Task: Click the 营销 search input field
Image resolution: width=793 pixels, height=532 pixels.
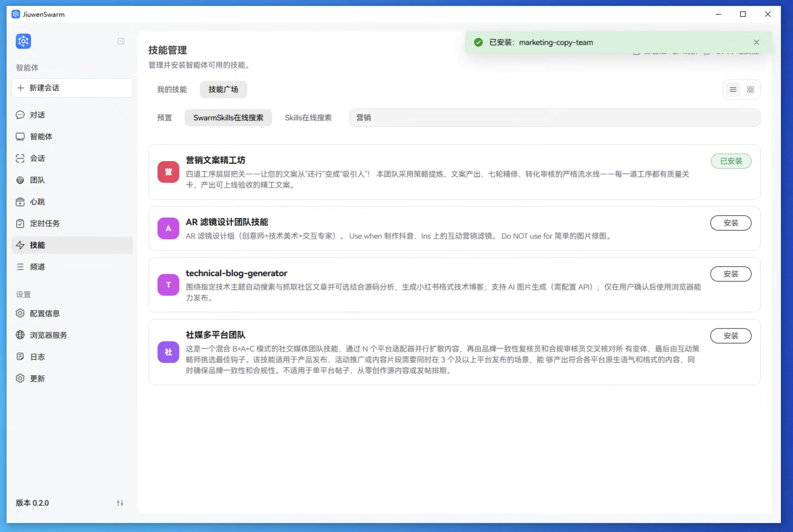Action: coord(555,118)
